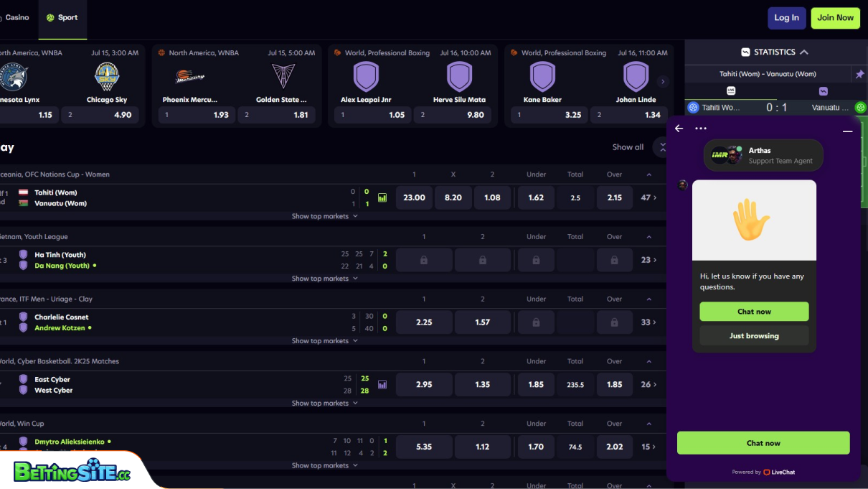868x489 pixels.
Task: Open statistics icon for East Cyber match
Action: (x=382, y=385)
